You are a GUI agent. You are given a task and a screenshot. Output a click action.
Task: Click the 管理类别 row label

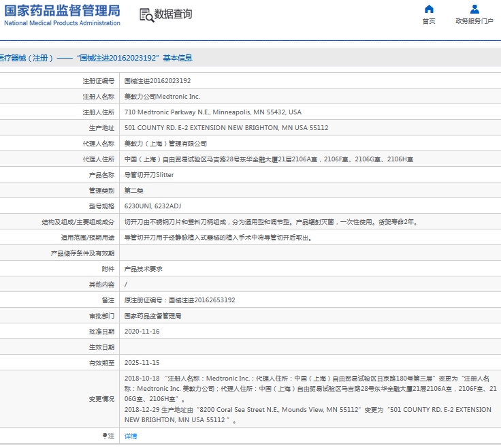coord(101,191)
